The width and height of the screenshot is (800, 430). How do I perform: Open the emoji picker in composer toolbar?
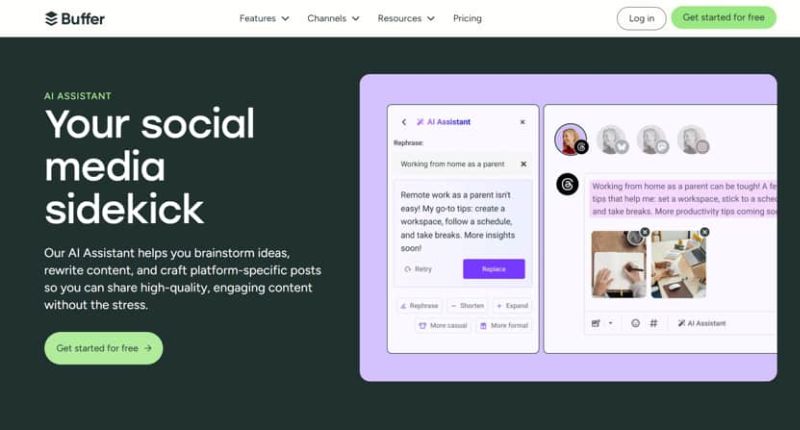635,323
